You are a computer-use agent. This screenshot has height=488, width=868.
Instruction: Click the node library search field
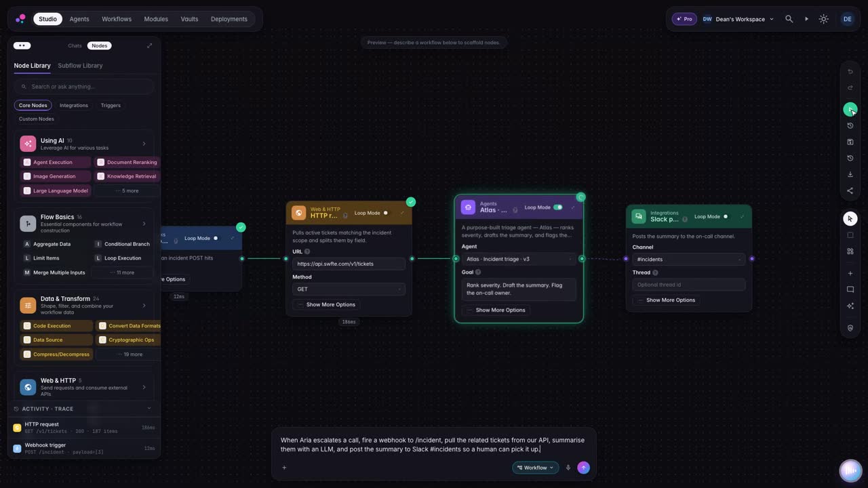coord(84,87)
